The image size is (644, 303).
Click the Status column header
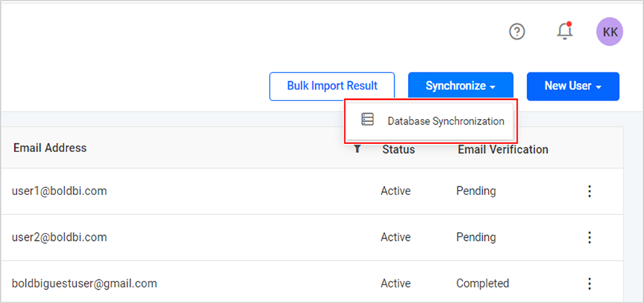pos(399,149)
